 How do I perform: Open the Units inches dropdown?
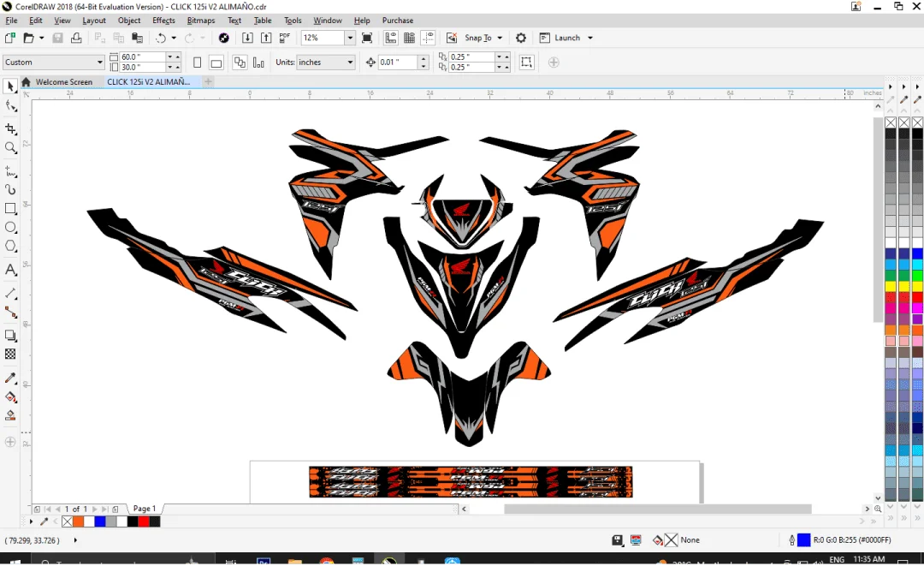click(x=350, y=62)
